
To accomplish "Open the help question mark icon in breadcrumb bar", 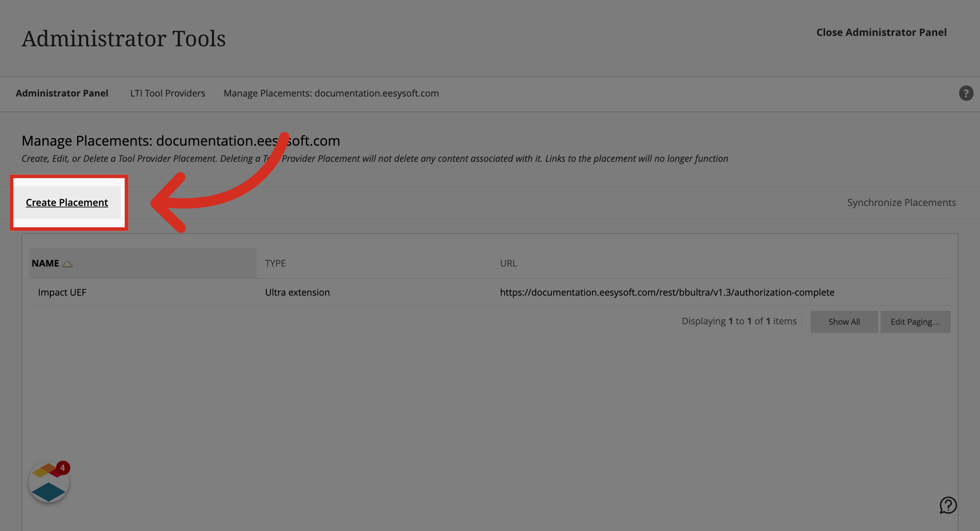I will [x=966, y=93].
